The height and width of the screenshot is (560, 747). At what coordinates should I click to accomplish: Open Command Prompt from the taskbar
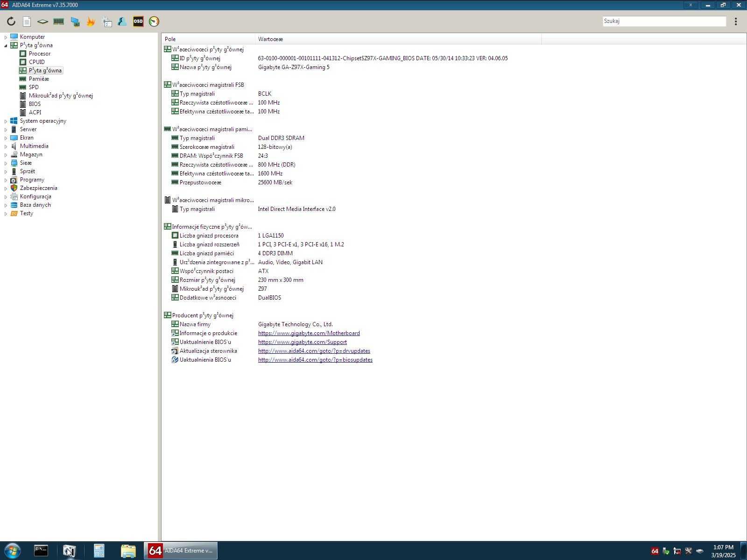point(41,551)
